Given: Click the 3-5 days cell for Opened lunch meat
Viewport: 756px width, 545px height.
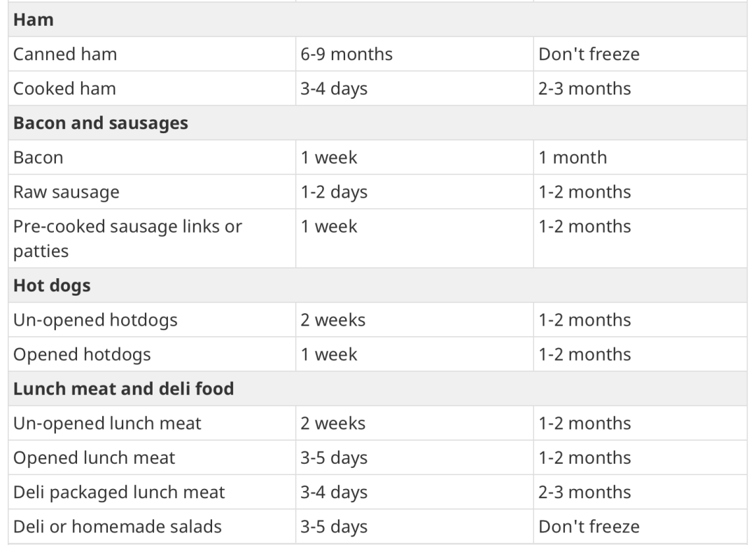Looking at the screenshot, I should click(x=334, y=457).
